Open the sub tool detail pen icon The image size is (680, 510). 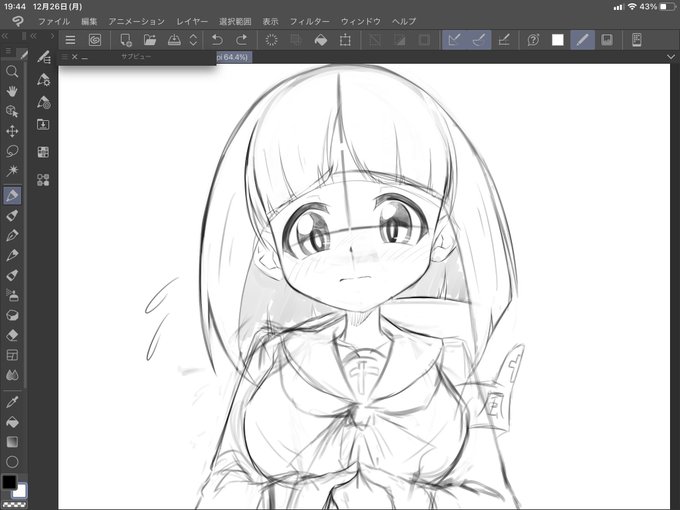[43, 57]
